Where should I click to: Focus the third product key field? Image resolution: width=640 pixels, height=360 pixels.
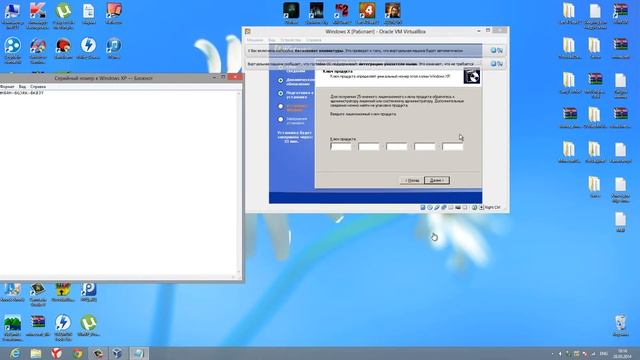[397, 147]
